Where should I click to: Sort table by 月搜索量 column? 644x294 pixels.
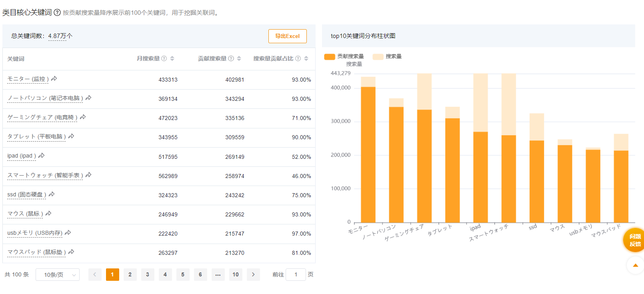[x=172, y=58]
